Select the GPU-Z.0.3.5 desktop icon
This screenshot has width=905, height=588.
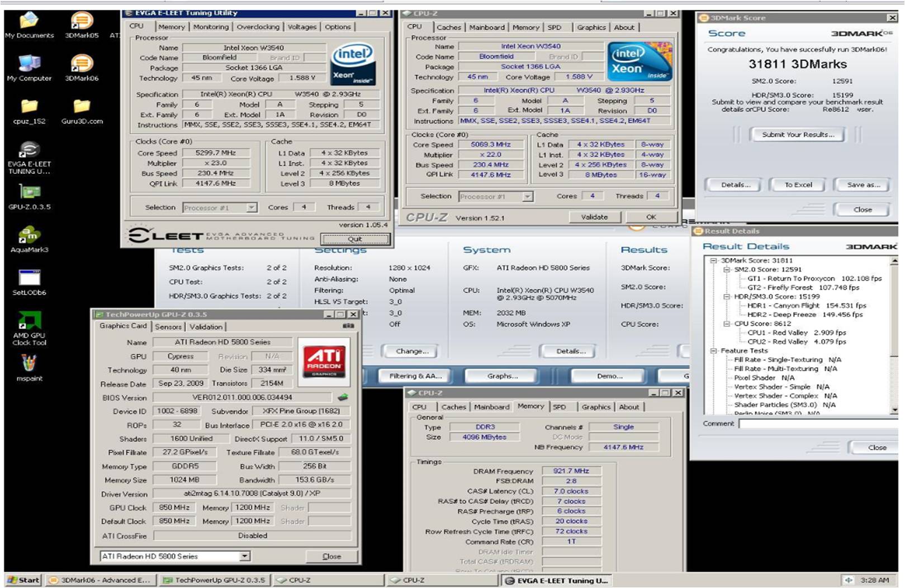click(x=29, y=197)
